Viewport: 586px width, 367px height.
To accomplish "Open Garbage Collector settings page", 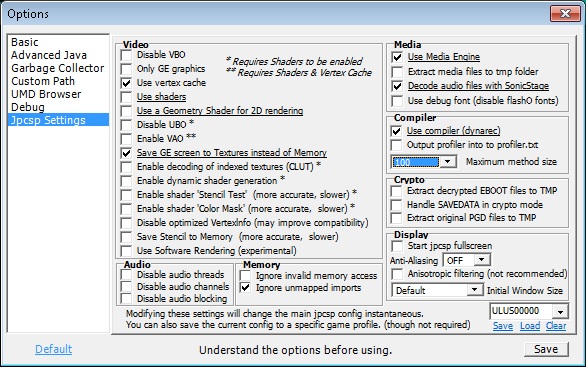I will click(58, 68).
